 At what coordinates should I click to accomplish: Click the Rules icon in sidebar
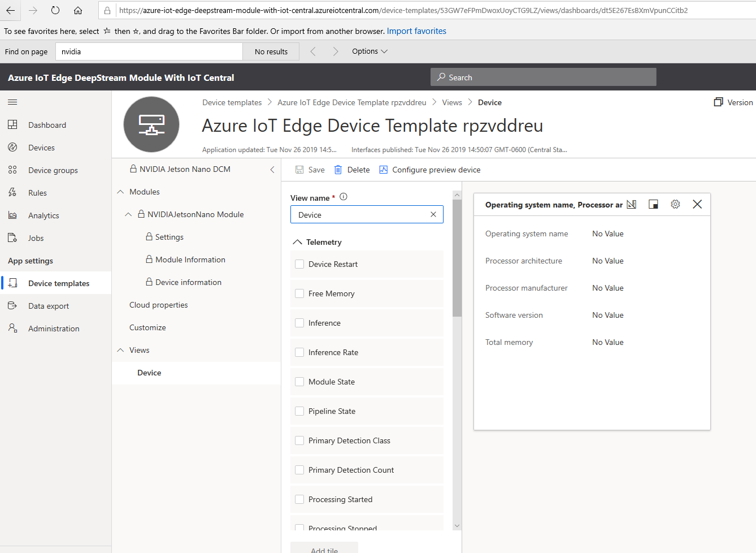12,193
